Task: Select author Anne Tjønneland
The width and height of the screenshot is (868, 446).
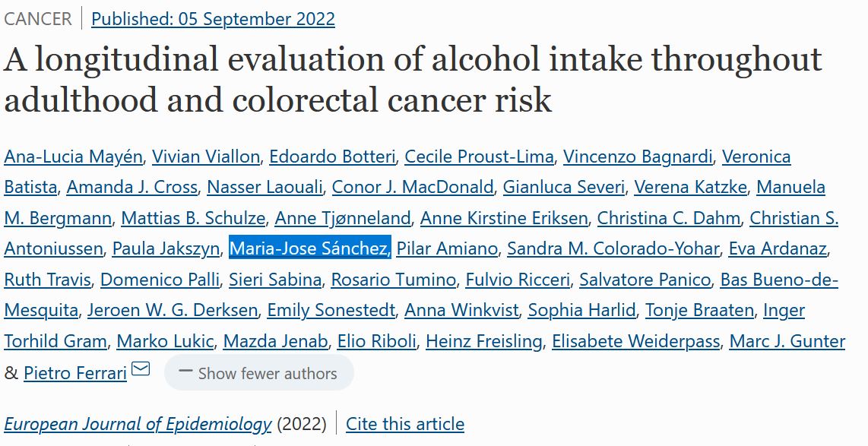Action: coord(342,218)
